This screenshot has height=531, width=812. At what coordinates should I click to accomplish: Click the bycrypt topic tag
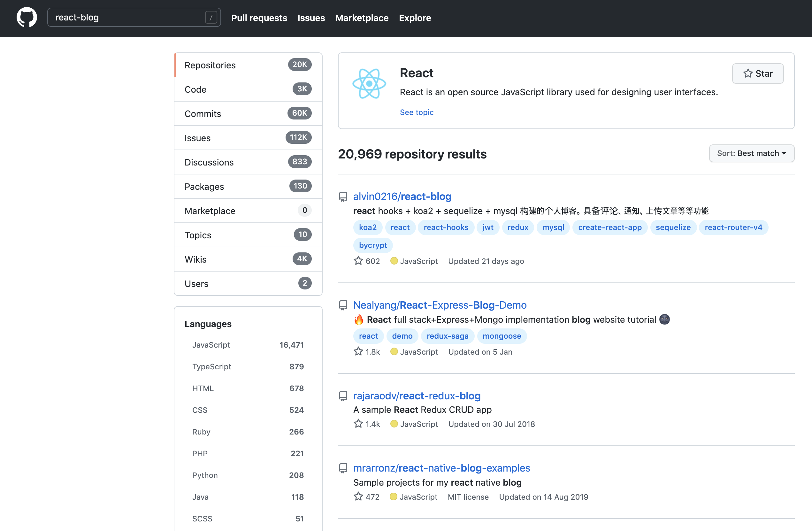[x=373, y=245]
